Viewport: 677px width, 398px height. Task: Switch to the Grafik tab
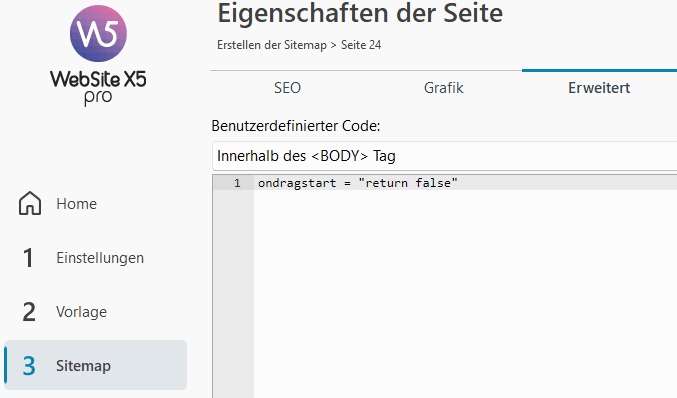coord(443,88)
